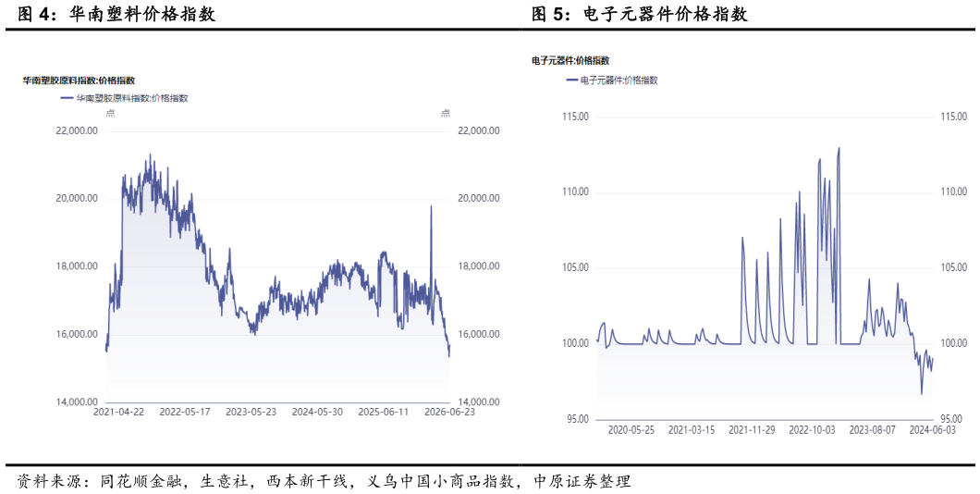Image resolution: width=980 pixels, height=494 pixels.
Task: Click the source note '资料来源：同花顺金融…中原证券整理'
Action: pos(324,480)
